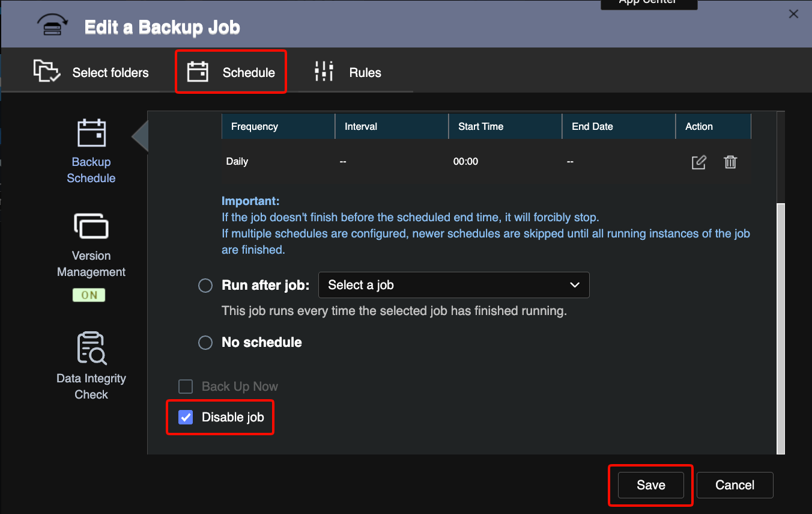The height and width of the screenshot is (514, 812).
Task: Uncheck the Disable job checkbox
Action: click(x=186, y=417)
